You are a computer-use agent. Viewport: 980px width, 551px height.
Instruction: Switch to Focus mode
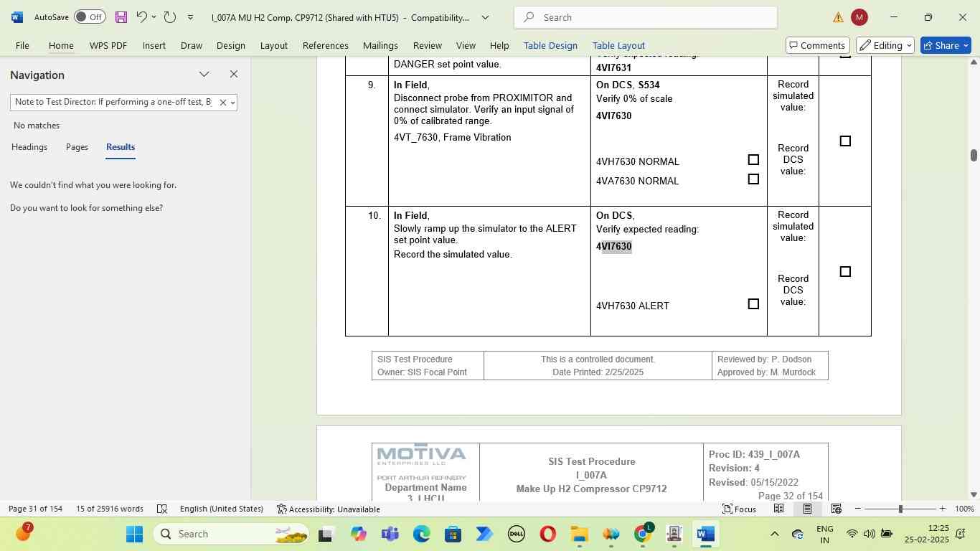(x=739, y=509)
